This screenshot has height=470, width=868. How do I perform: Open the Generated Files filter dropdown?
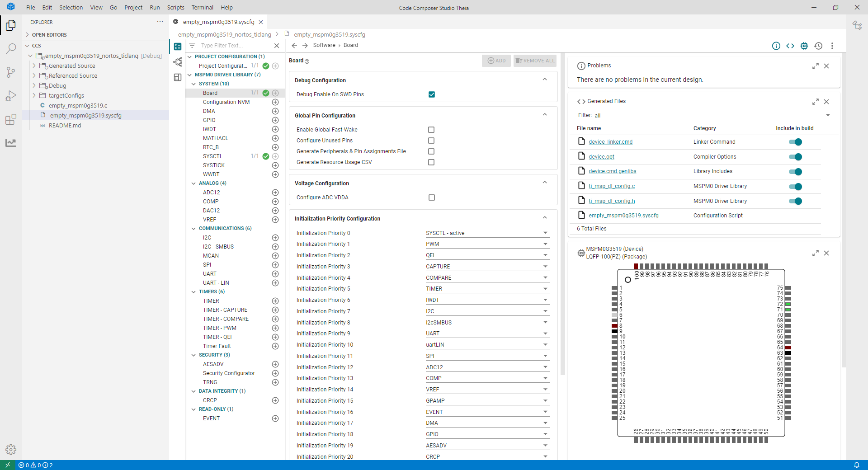pyautogui.click(x=713, y=116)
